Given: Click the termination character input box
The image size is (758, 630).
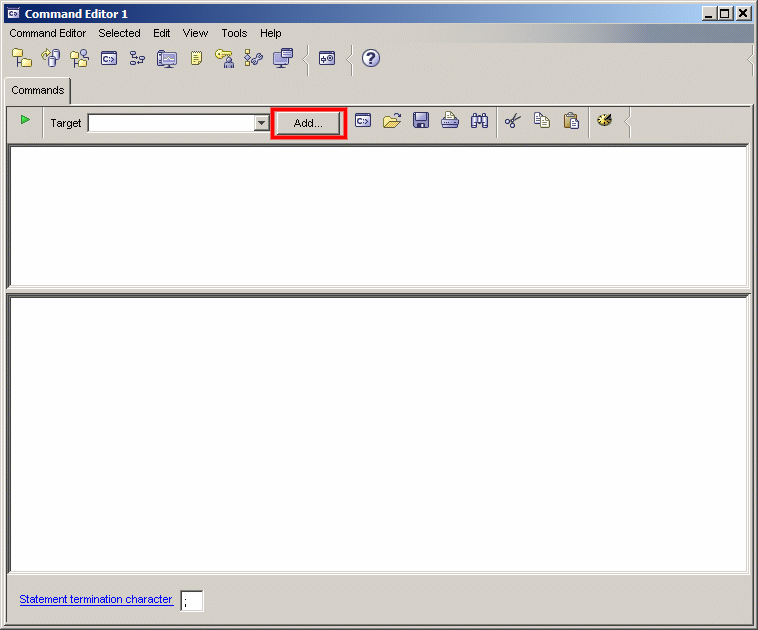Looking at the screenshot, I should (192, 601).
